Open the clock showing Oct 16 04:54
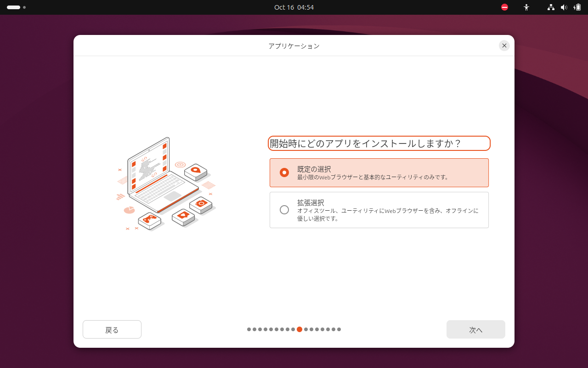Viewport: 588px width, 368px height. click(x=294, y=7)
